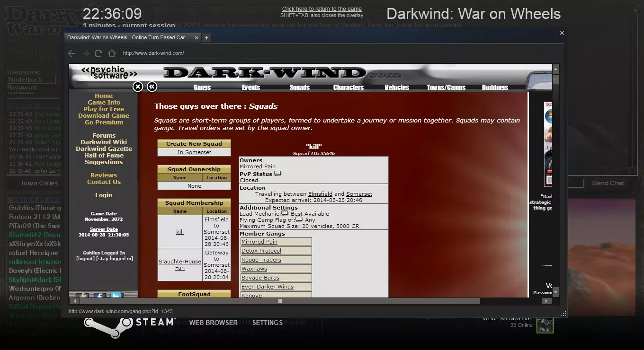Click the logout link
Image resolution: width=644 pixels, height=350 pixels.
pyautogui.click(x=85, y=259)
